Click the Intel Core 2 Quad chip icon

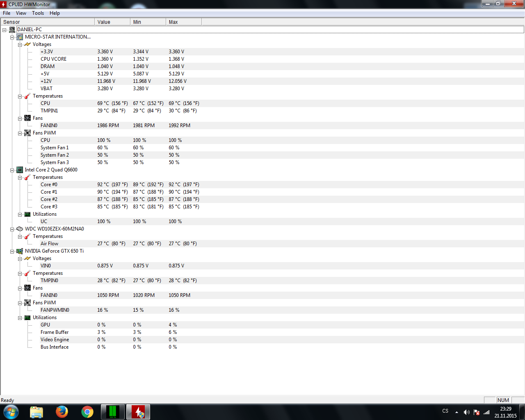point(20,170)
